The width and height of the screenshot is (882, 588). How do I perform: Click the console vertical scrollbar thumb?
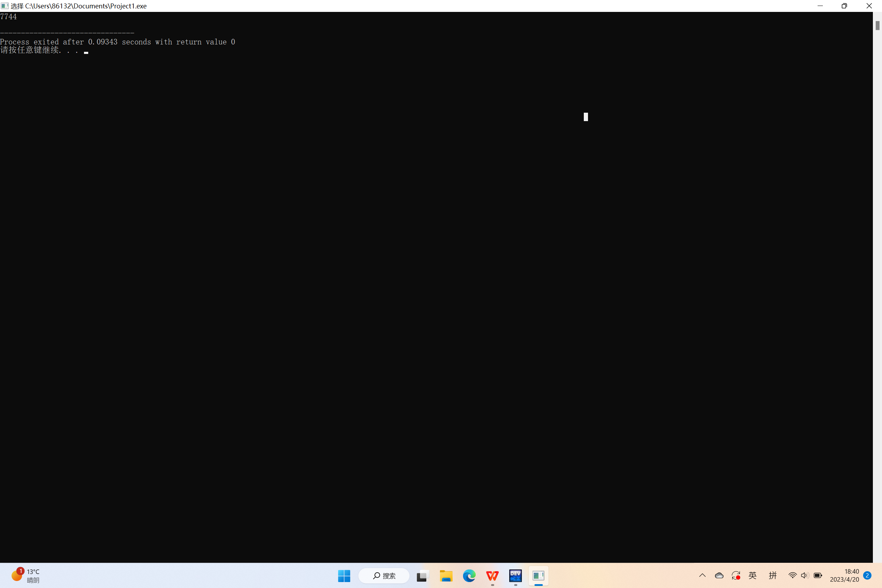877,26
